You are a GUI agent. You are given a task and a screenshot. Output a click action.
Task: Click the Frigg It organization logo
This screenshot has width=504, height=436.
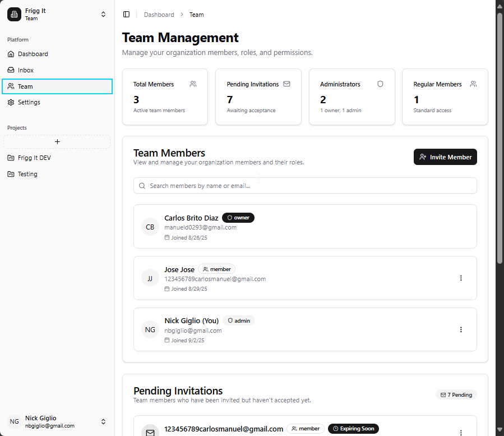coord(14,15)
